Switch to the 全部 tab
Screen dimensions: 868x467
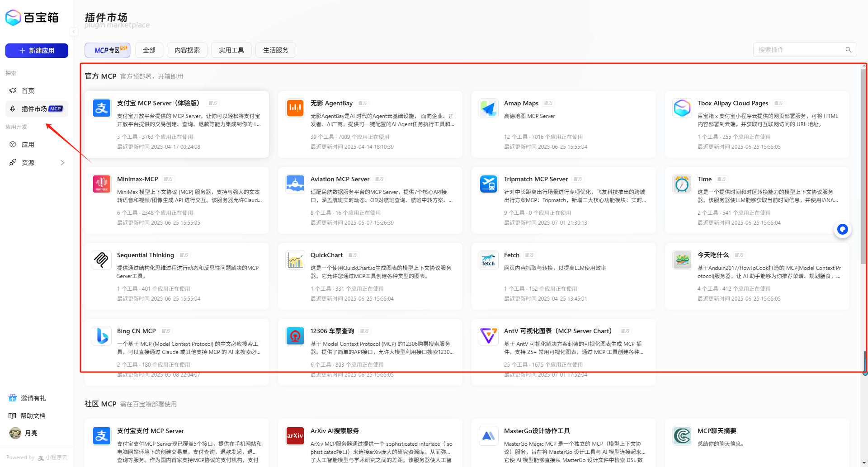click(x=149, y=50)
